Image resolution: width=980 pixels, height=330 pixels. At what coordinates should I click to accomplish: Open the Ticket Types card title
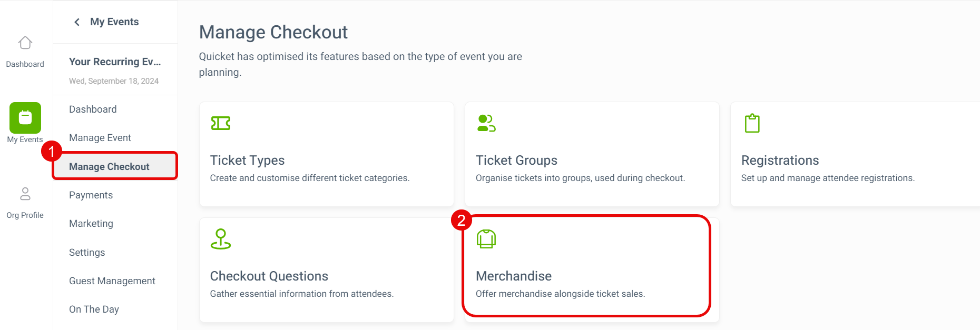(247, 161)
